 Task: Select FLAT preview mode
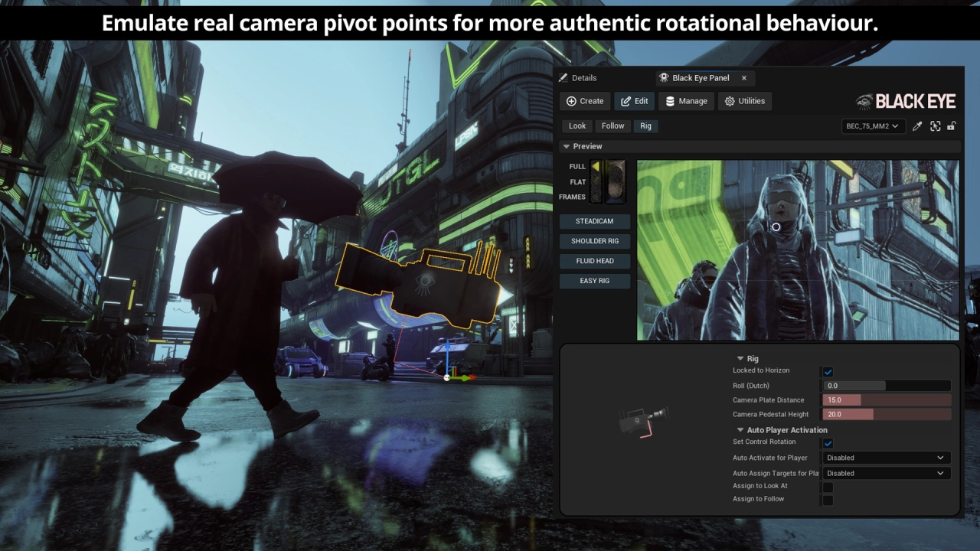click(x=578, y=182)
